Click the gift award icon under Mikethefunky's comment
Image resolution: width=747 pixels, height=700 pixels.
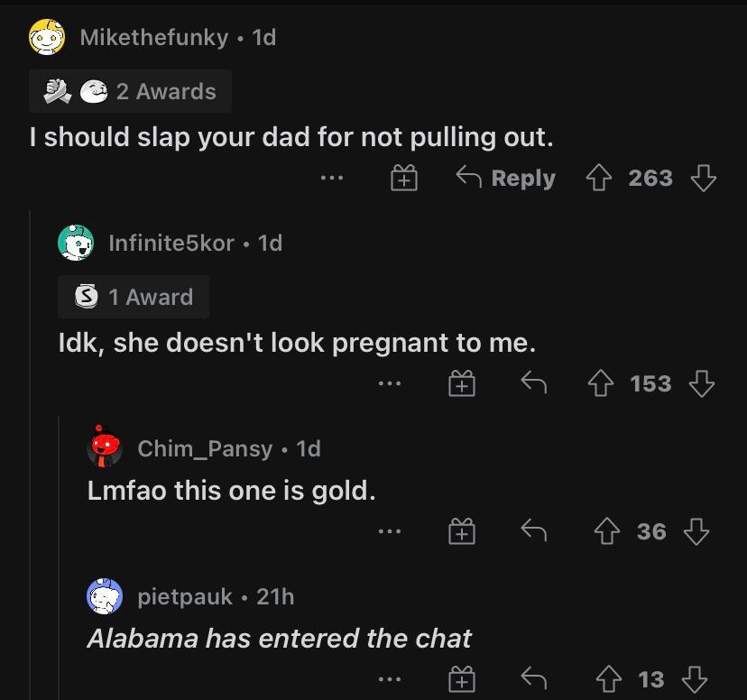tap(403, 178)
